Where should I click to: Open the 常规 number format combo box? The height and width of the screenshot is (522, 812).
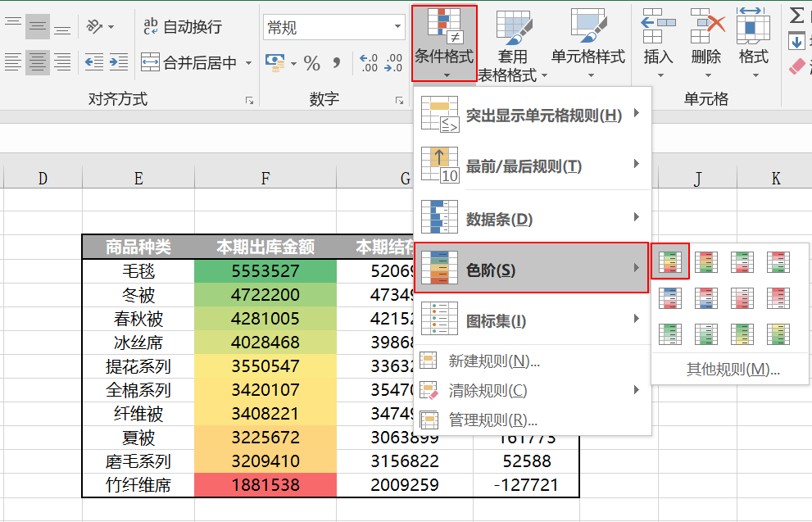(334, 27)
